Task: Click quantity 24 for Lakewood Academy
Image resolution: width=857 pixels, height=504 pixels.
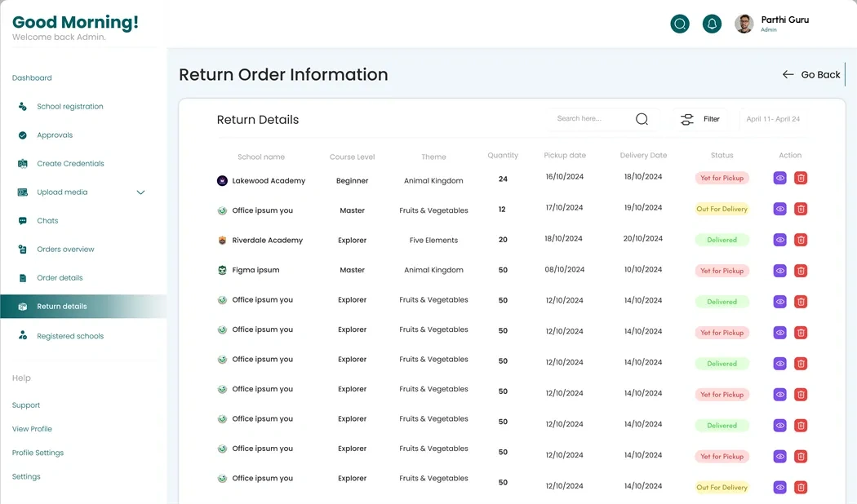Action: tap(503, 179)
